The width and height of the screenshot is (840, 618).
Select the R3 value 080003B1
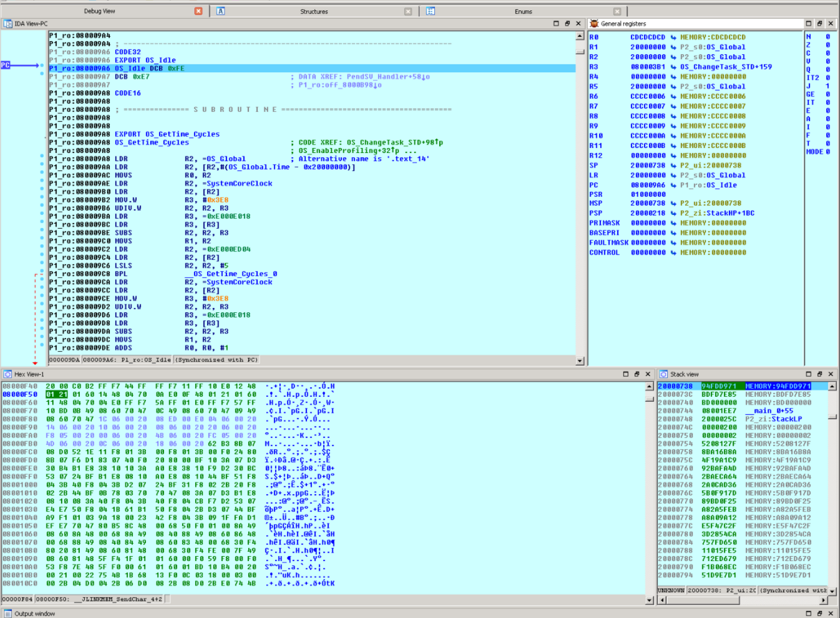648,67
